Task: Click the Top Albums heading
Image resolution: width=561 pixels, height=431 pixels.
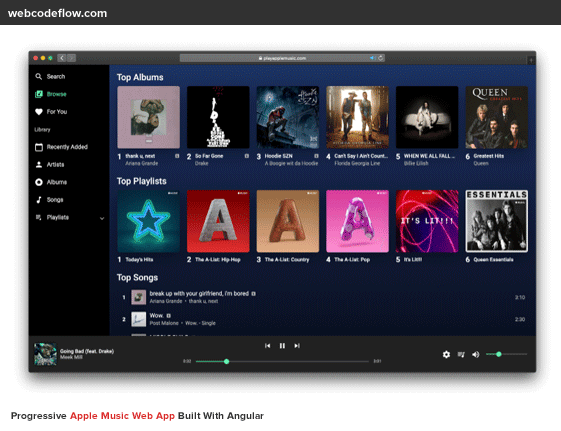Action: point(140,77)
